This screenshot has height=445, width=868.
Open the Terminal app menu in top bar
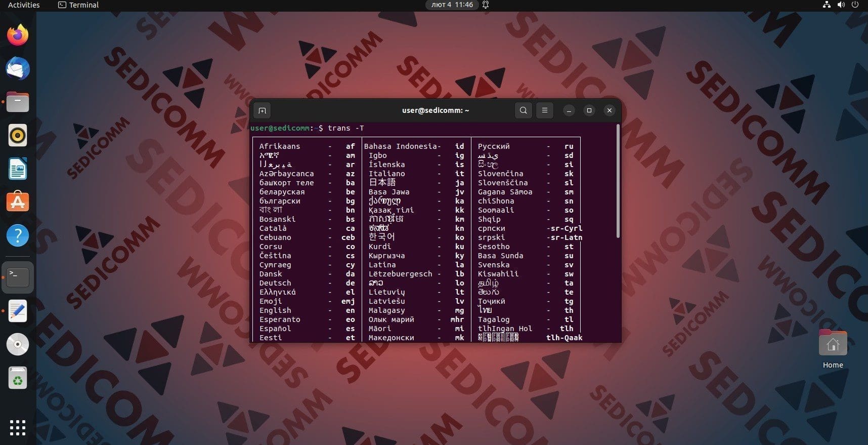coord(78,5)
